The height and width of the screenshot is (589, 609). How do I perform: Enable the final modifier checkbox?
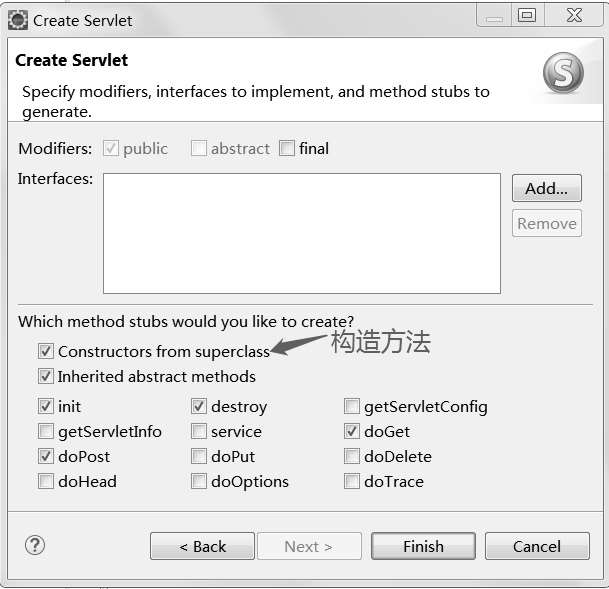288,148
